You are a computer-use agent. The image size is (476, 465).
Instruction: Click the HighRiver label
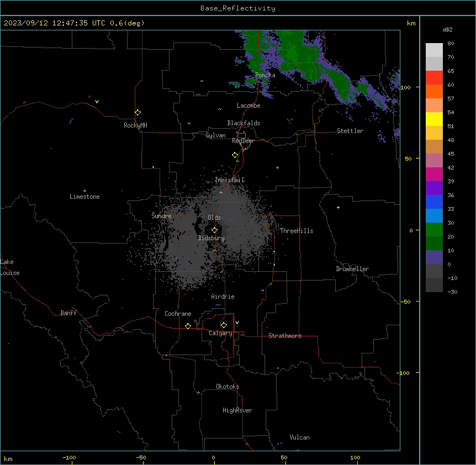click(237, 410)
